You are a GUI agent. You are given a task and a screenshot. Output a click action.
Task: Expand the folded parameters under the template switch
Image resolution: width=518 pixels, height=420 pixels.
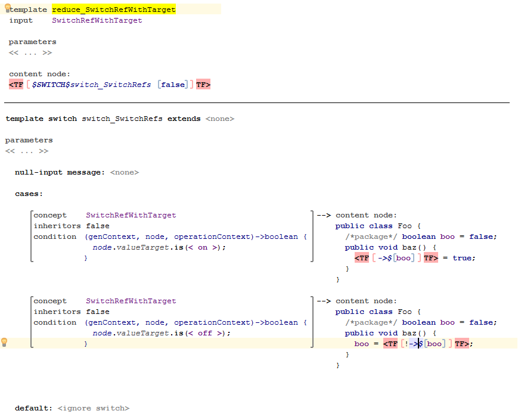(x=27, y=151)
